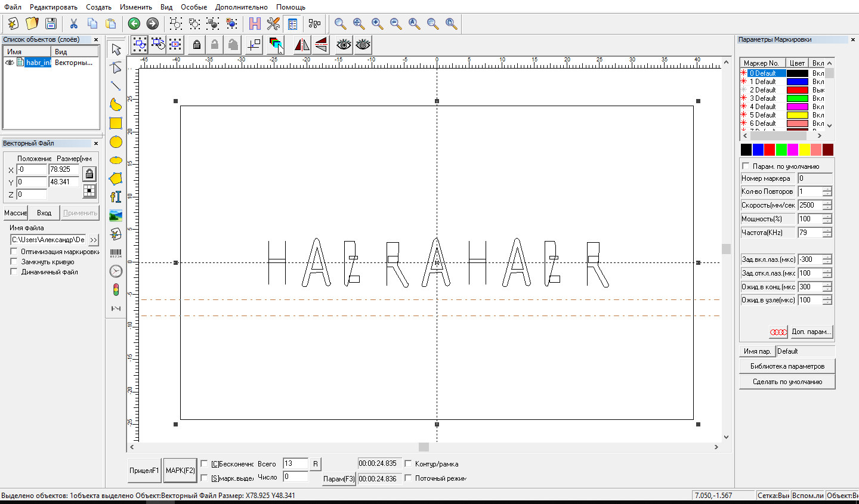Viewport: 859px width, 504px height.
Task: Toggle visibility eye of habr layer
Action: pos(10,62)
